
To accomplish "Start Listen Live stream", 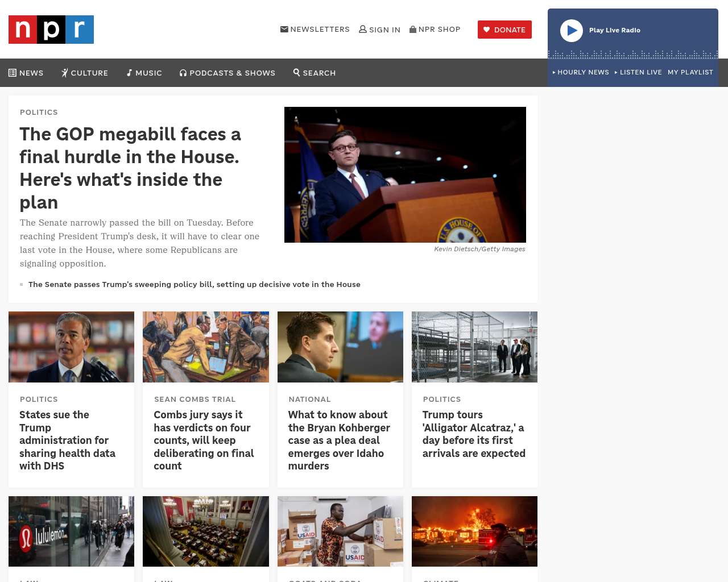I will (x=638, y=72).
